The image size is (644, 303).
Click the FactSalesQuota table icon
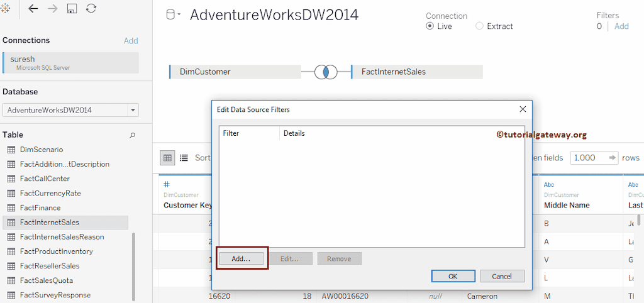(x=11, y=280)
